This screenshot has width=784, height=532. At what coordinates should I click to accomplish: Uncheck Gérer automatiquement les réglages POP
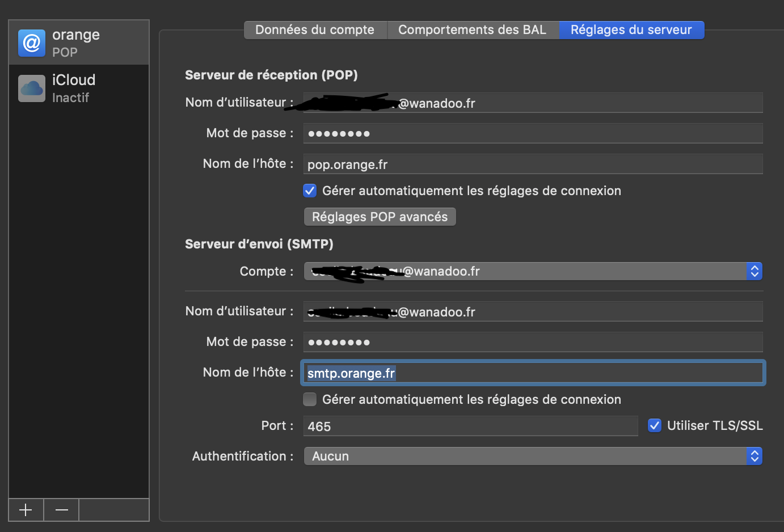[310, 191]
